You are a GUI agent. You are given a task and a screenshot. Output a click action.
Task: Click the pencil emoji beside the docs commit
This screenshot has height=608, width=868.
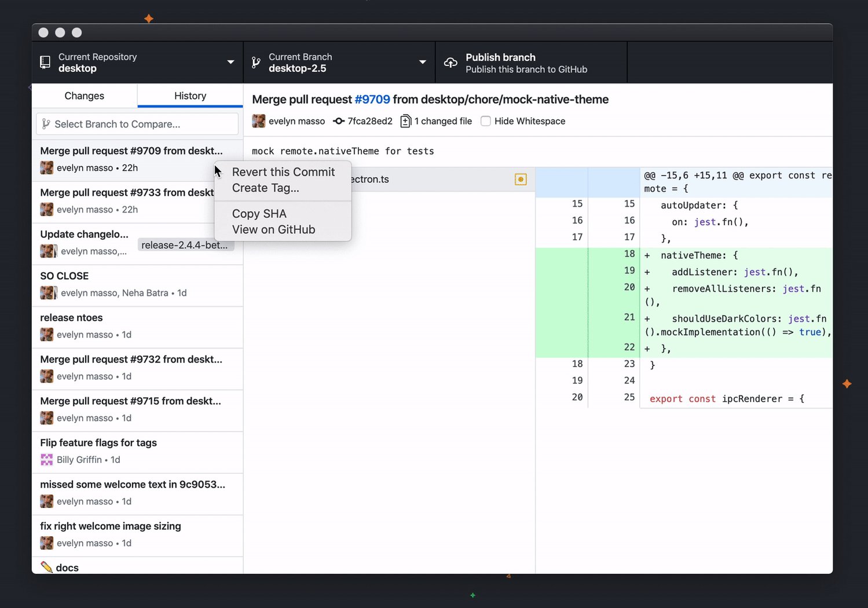coord(47,567)
